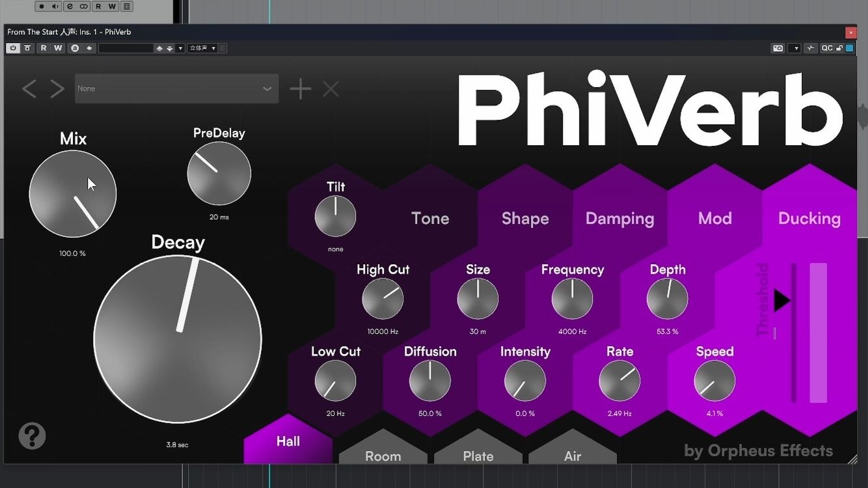Toggle track Read automation button in background

(x=98, y=7)
